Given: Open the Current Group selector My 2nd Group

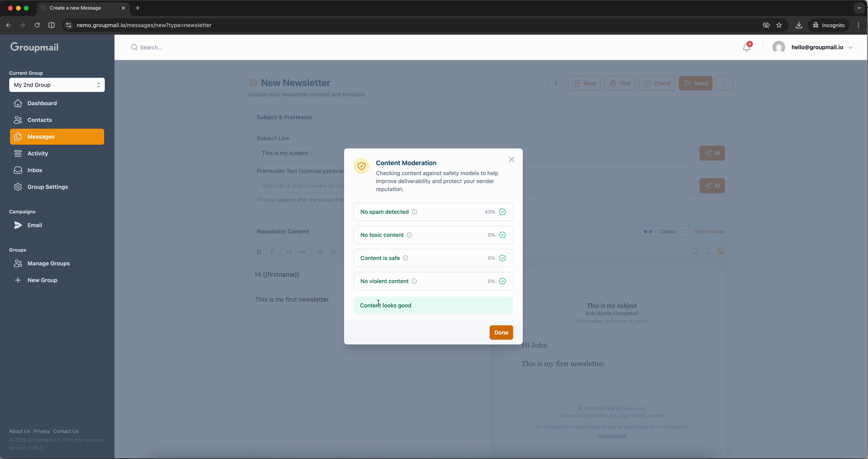Looking at the screenshot, I should (57, 85).
